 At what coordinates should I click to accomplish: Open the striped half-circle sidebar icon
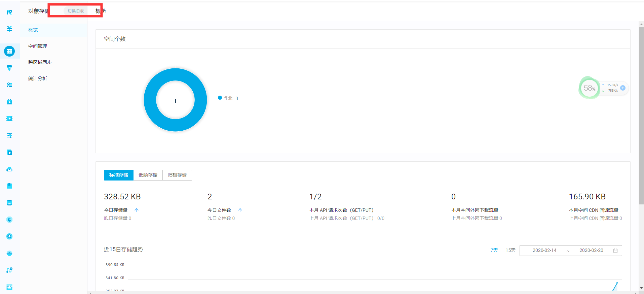[9, 253]
